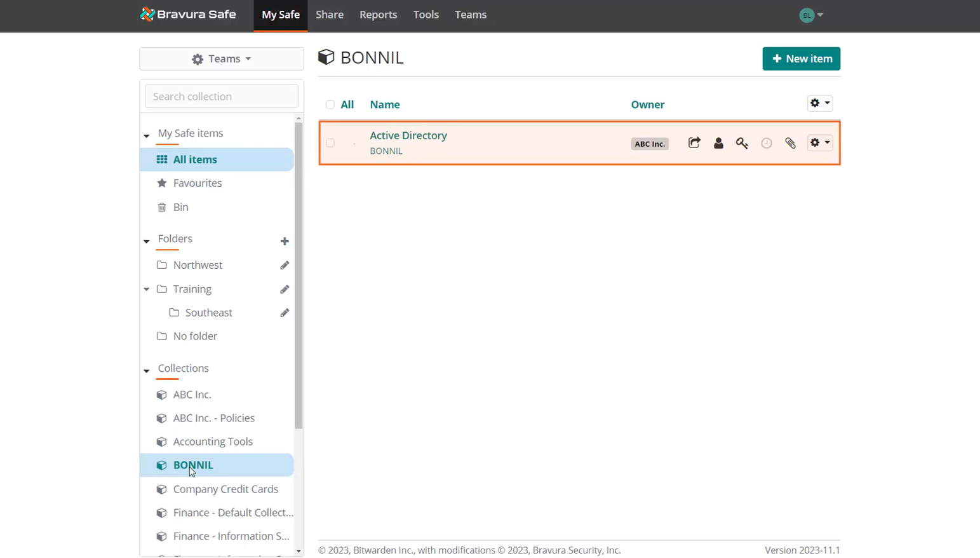980x558 pixels.
Task: Check the select All checkbox
Action: coord(330,105)
